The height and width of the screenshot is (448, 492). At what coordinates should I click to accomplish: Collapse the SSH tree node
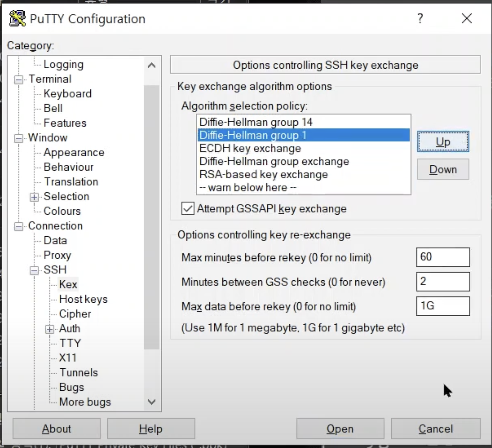tap(34, 270)
